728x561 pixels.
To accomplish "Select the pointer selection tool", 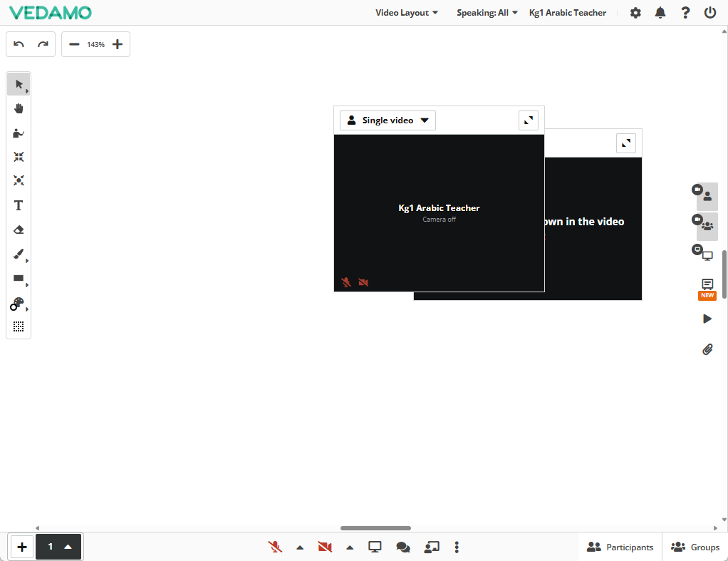I will coord(19,84).
